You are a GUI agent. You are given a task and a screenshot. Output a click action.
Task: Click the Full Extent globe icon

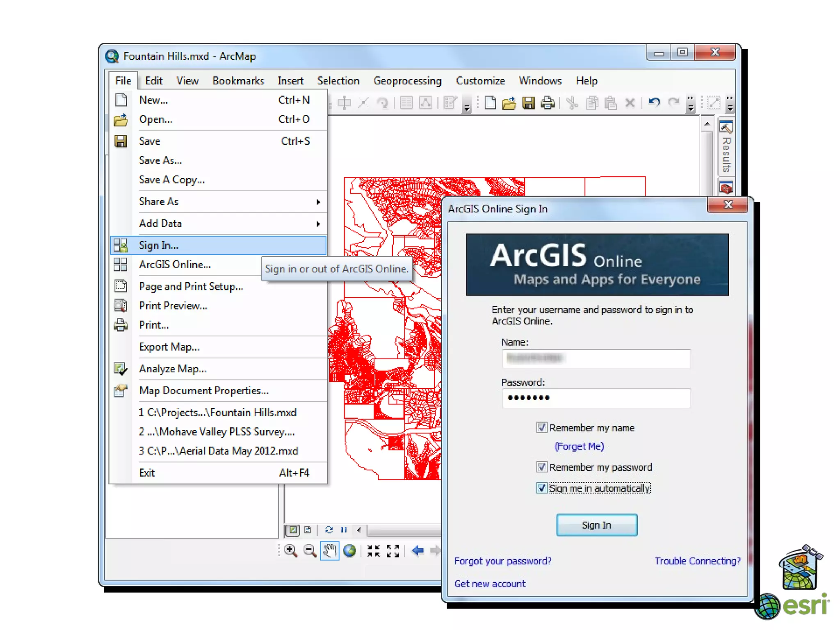pyautogui.click(x=349, y=551)
